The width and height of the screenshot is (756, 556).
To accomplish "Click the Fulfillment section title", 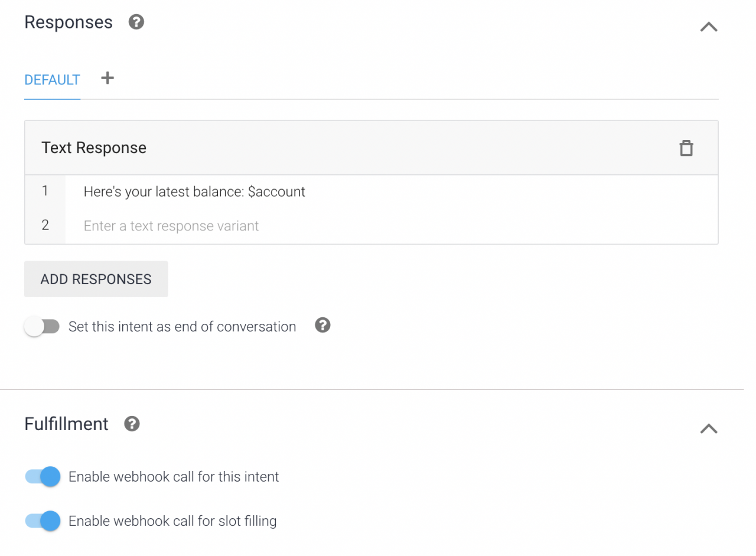I will click(67, 424).
